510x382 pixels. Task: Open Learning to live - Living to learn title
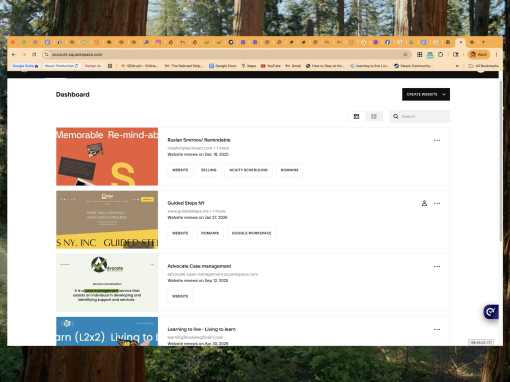click(202, 329)
